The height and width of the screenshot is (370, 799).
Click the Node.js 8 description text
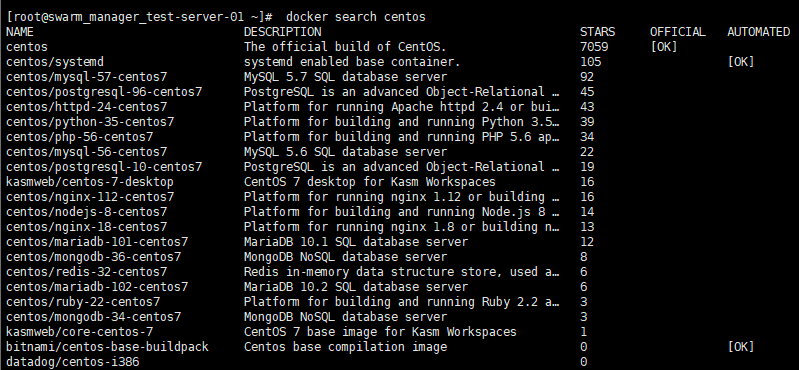(x=402, y=212)
